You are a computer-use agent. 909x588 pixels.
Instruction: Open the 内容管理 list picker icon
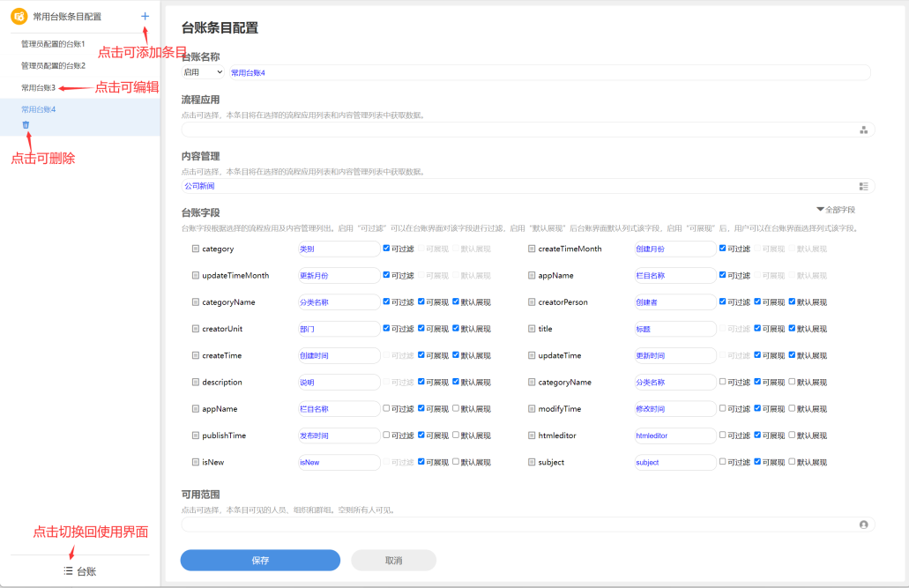863,186
